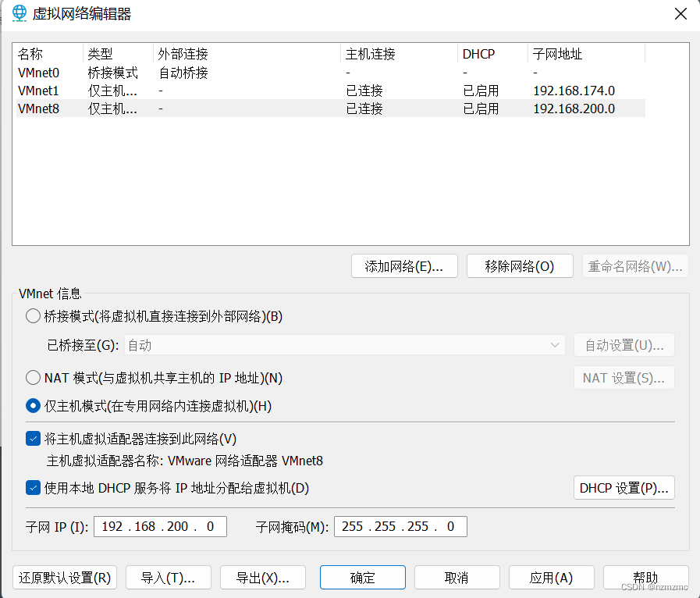Screen dimensions: 700x598
Task: Click the 主机虚拟适配器名称 label text
Action: point(105,461)
